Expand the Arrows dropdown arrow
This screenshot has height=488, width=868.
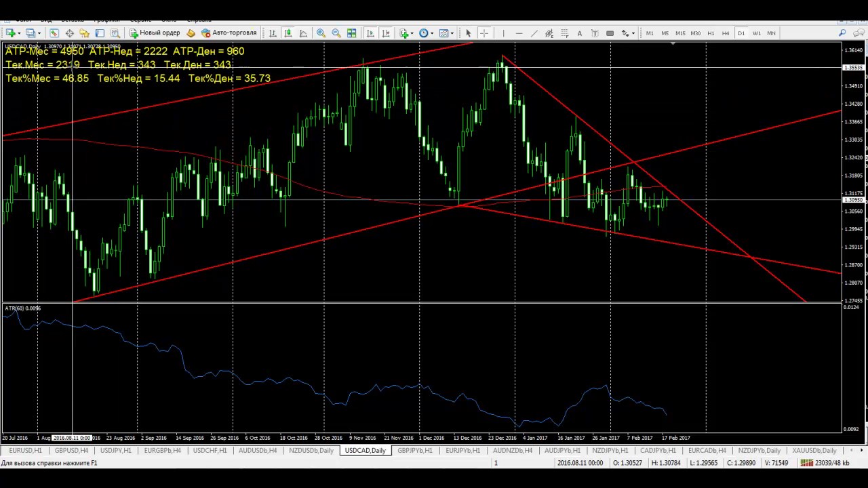click(633, 33)
